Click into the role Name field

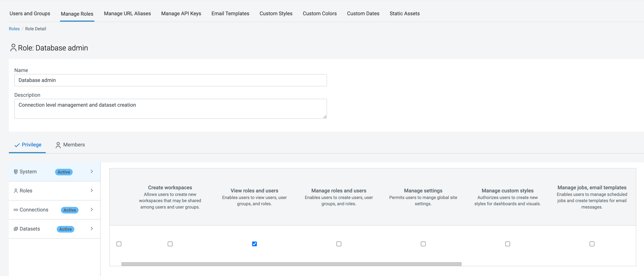click(x=170, y=80)
